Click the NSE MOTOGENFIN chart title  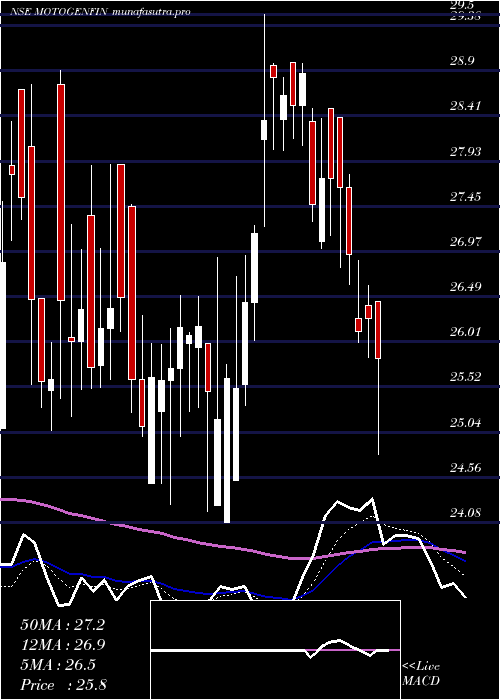coord(58,12)
